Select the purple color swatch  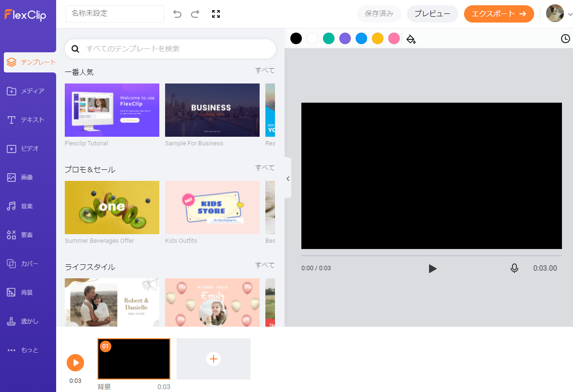345,38
